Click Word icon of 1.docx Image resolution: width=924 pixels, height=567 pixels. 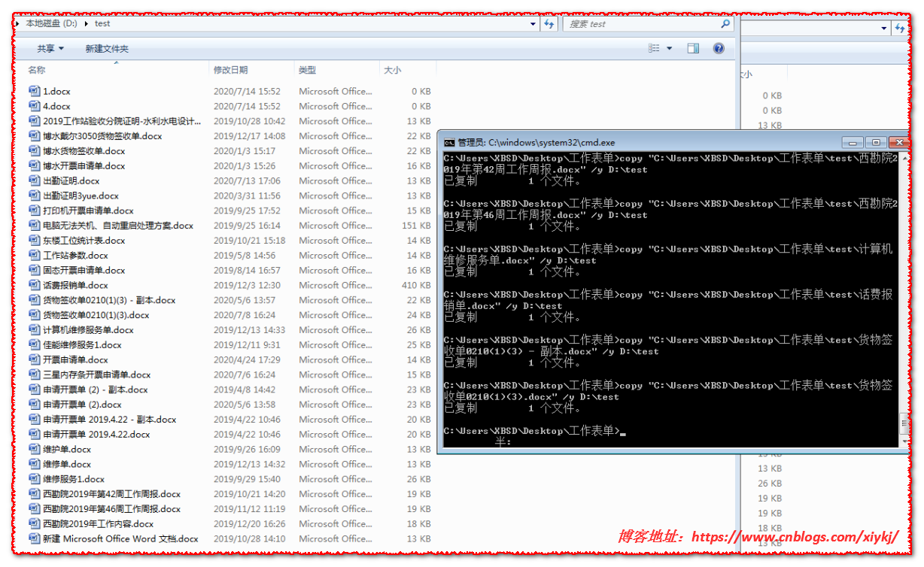35,91
